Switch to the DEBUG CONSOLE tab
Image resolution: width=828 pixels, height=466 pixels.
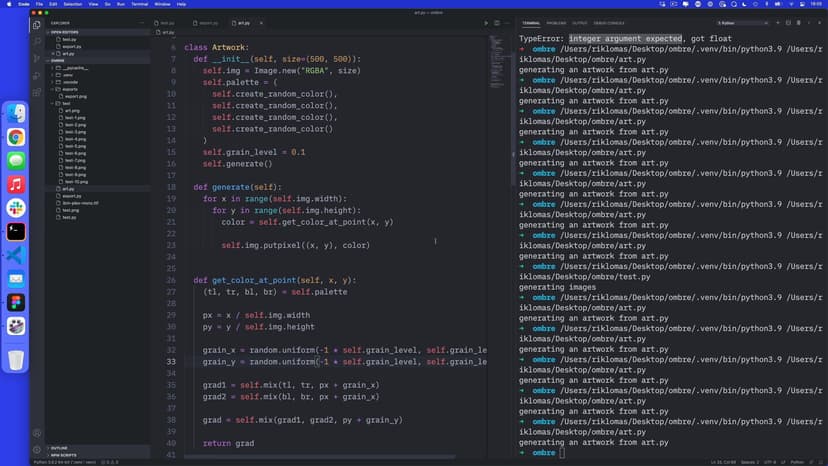[609, 22]
